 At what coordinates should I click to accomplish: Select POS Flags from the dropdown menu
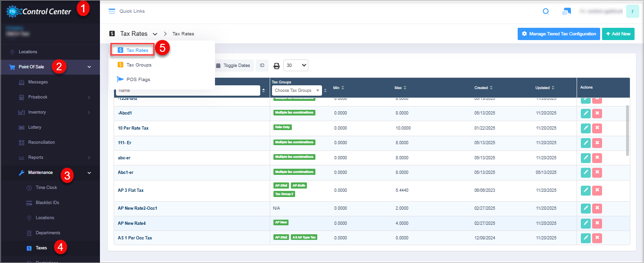tap(138, 79)
